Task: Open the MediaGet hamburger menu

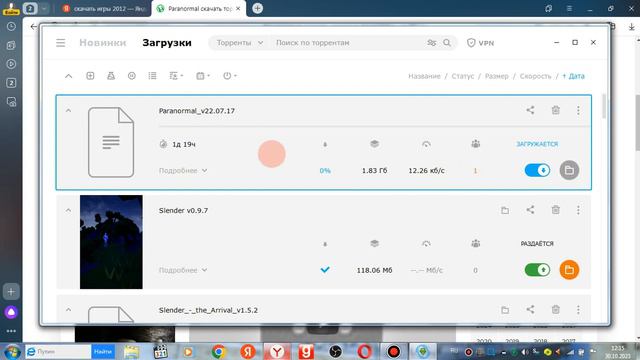Action: pyautogui.click(x=60, y=43)
